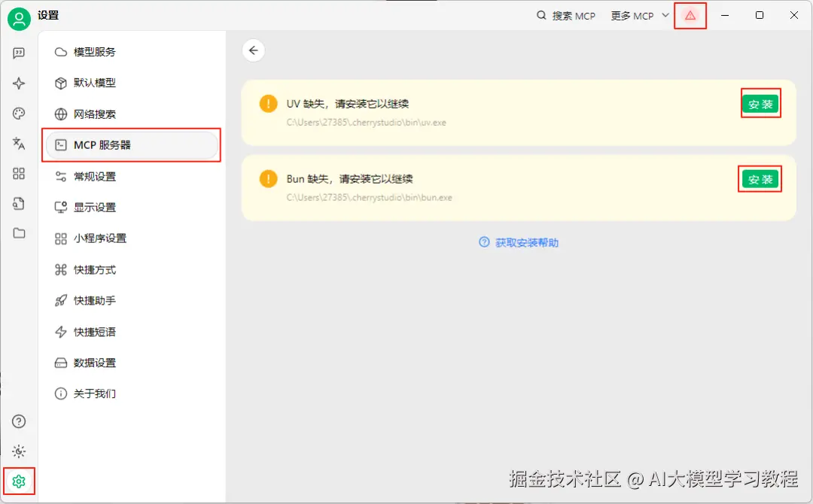813x504 pixels.
Task: Click the help question mark icon
Action: pyautogui.click(x=19, y=421)
